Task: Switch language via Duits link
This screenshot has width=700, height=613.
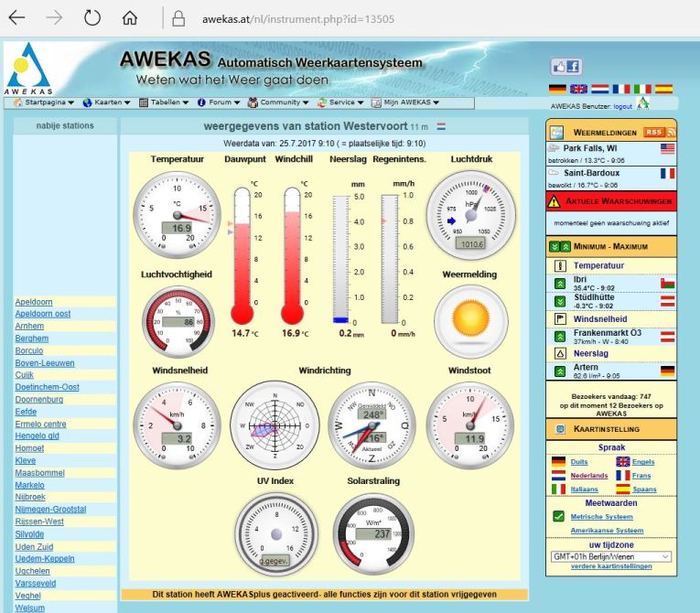Action: (579, 462)
